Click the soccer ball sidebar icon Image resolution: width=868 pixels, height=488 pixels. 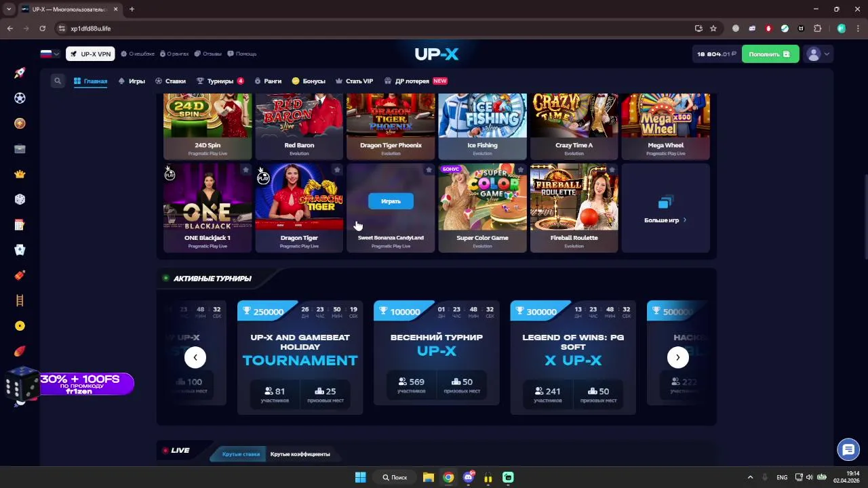20,98
